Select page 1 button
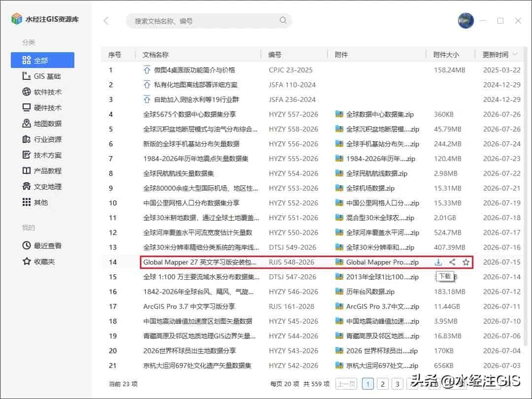 [x=368, y=384]
